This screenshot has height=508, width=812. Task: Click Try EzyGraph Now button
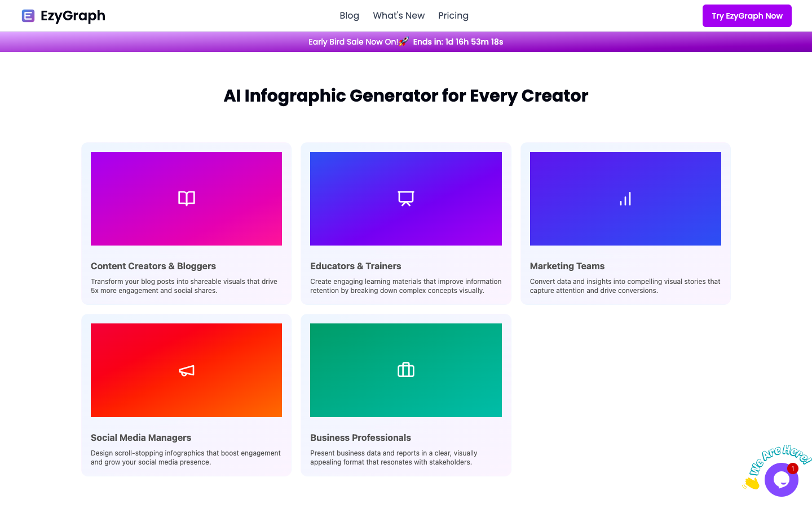(747, 16)
